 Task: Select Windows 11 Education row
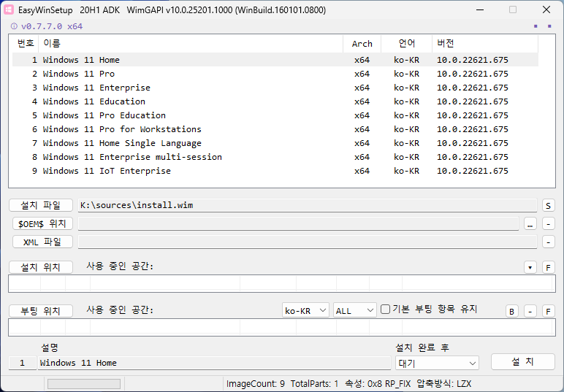click(x=275, y=101)
